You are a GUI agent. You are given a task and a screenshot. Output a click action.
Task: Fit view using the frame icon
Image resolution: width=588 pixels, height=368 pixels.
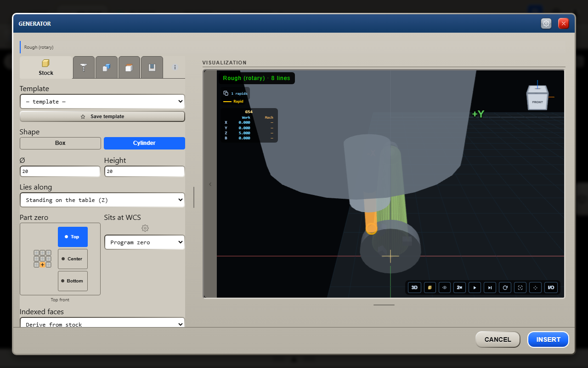520,287
